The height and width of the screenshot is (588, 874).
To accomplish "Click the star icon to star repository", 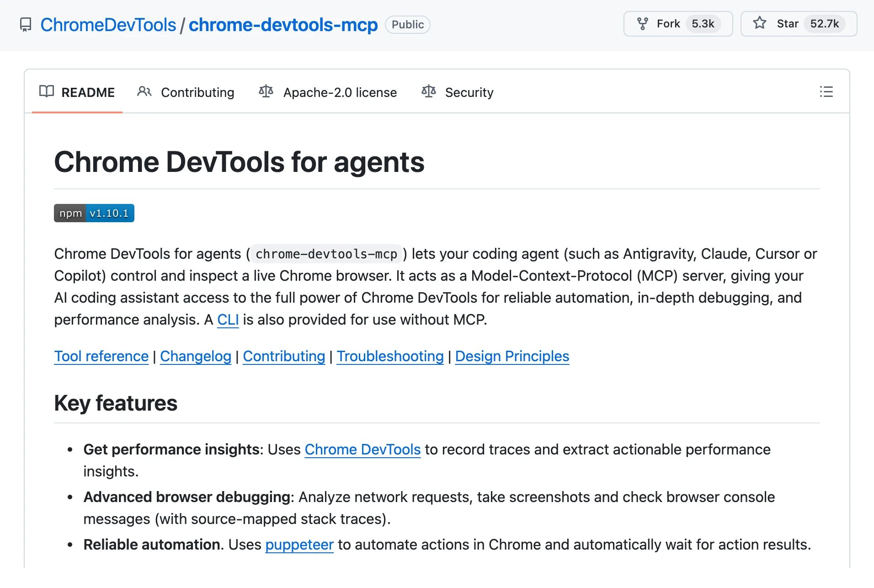I will point(760,23).
